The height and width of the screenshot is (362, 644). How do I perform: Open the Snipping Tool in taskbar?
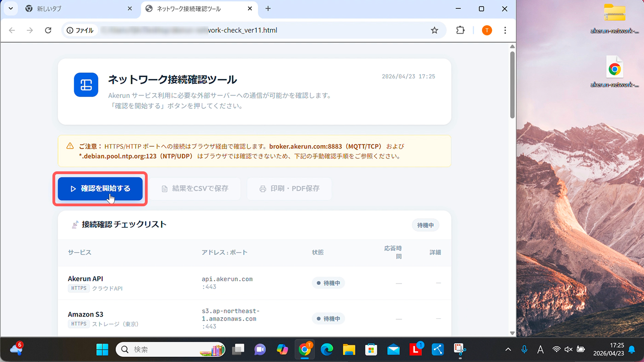[x=460, y=350]
